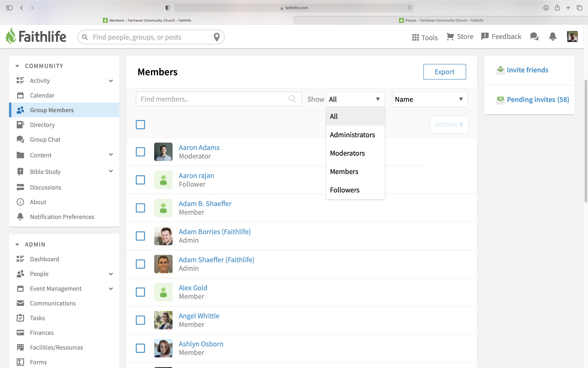Open the Tools grid icon
The width and height of the screenshot is (588, 368).
tap(415, 37)
